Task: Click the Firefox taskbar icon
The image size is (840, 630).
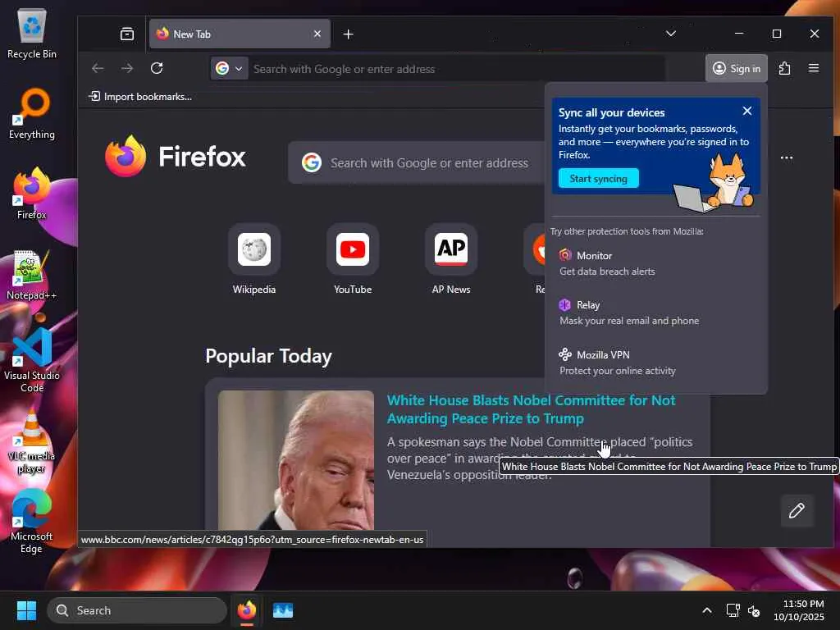Action: coord(247,610)
